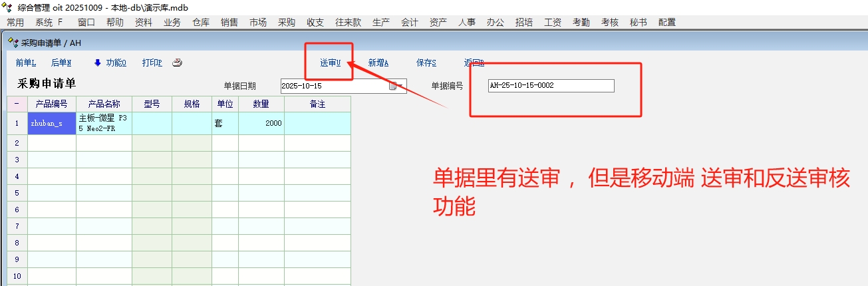Go to previous document with 前单
Screen dimensions: 868x286
coord(26,63)
